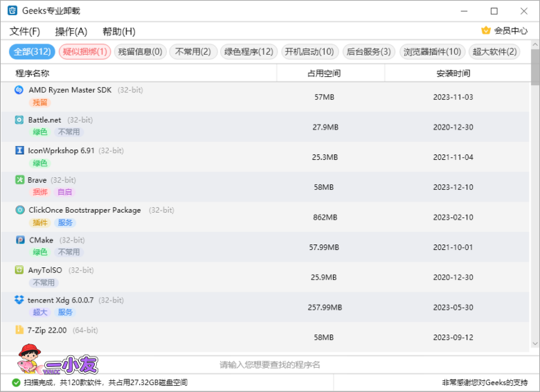Select the AMD Ryzen Master SDK name text
The width and height of the screenshot is (540, 392).
(x=70, y=90)
